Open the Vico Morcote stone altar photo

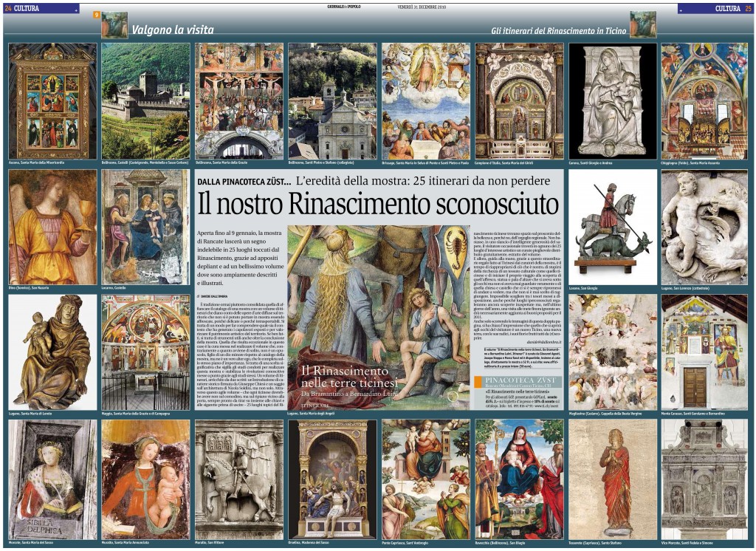point(704,479)
